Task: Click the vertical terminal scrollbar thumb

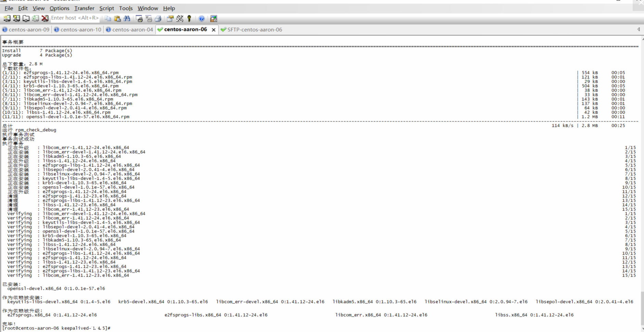Action: tap(642, 308)
